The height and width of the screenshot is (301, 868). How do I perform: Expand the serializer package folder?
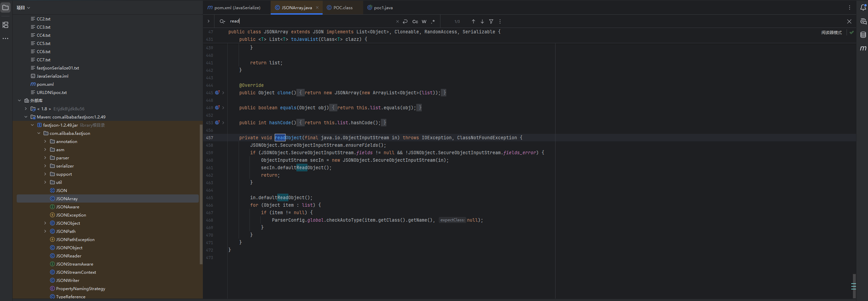pyautogui.click(x=45, y=166)
